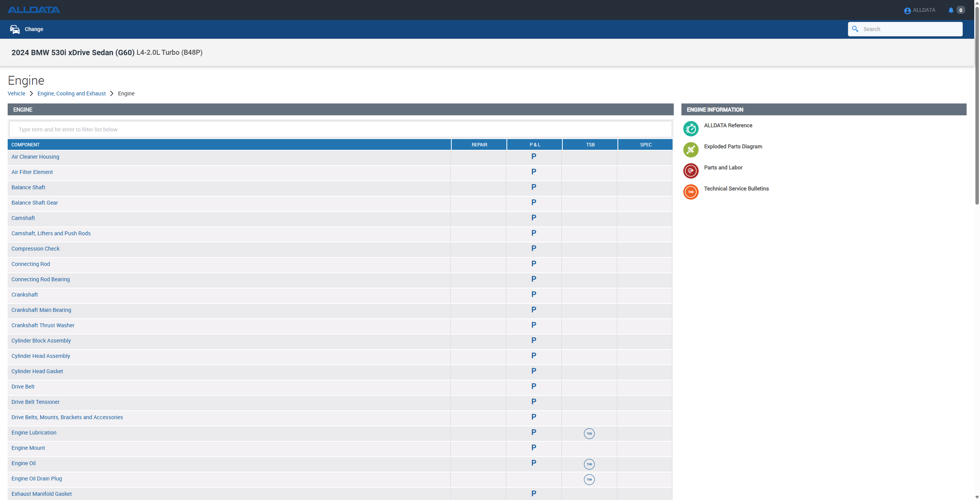Screen dimensions: 980x500
Task: Open the TSB for Engine Oil Drain Plug
Action: [589, 479]
